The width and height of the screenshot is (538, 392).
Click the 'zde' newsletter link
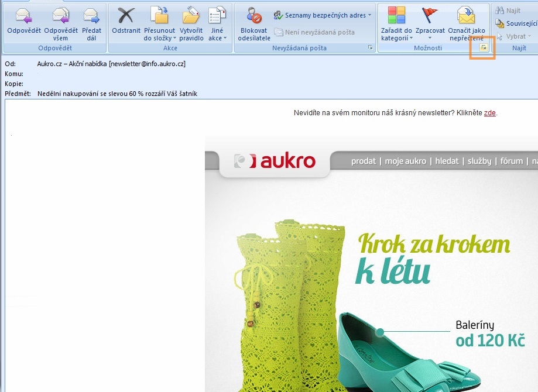490,113
